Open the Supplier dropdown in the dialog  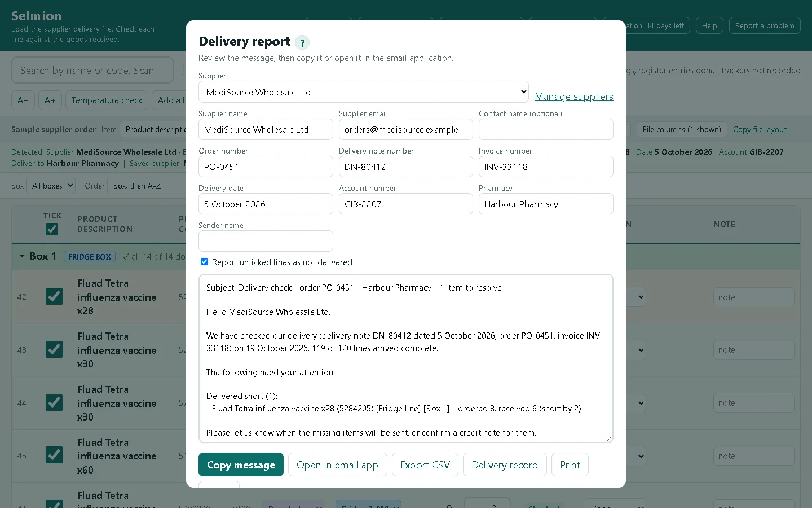[364, 92]
